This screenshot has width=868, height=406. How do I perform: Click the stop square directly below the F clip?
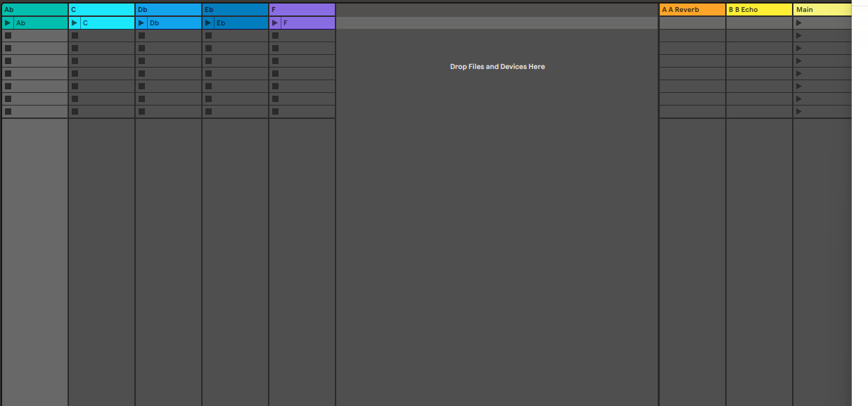[x=275, y=36]
